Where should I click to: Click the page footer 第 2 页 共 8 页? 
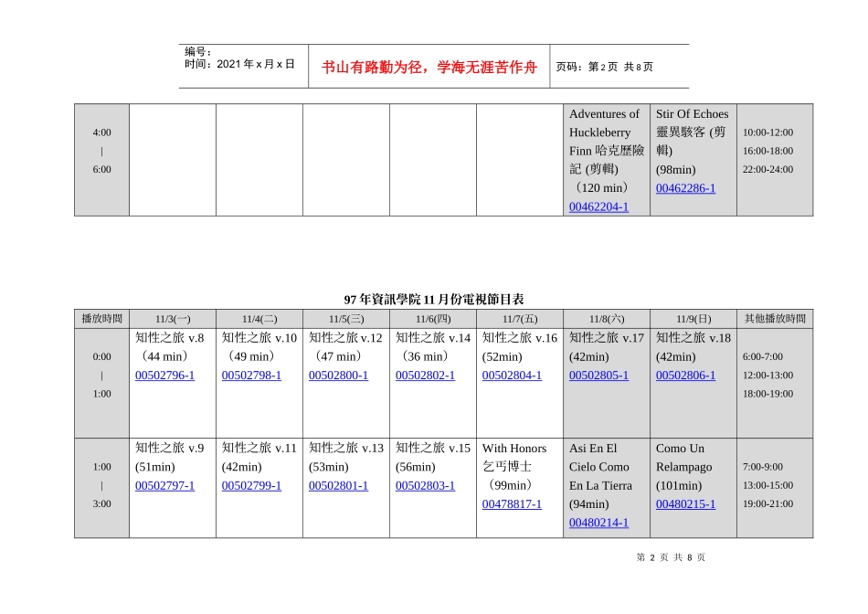click(x=671, y=557)
